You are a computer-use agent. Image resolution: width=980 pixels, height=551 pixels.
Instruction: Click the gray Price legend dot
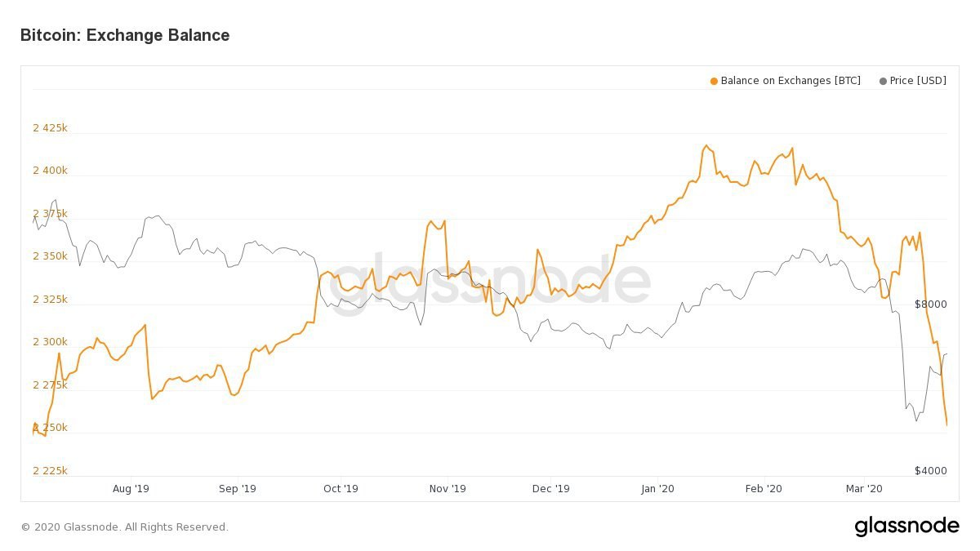click(x=883, y=81)
